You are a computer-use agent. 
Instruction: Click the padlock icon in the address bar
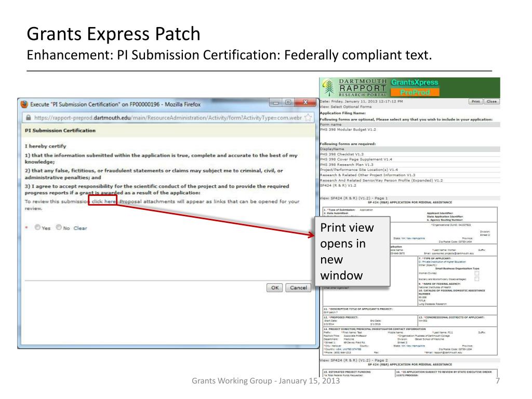[29, 118]
